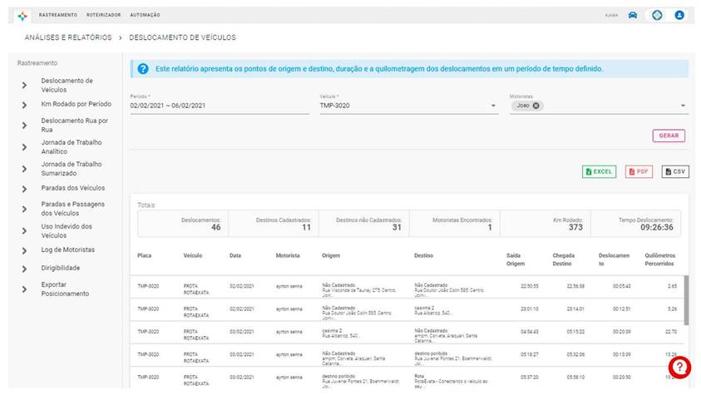
Task: Click the Período date range field
Action: 218,105
